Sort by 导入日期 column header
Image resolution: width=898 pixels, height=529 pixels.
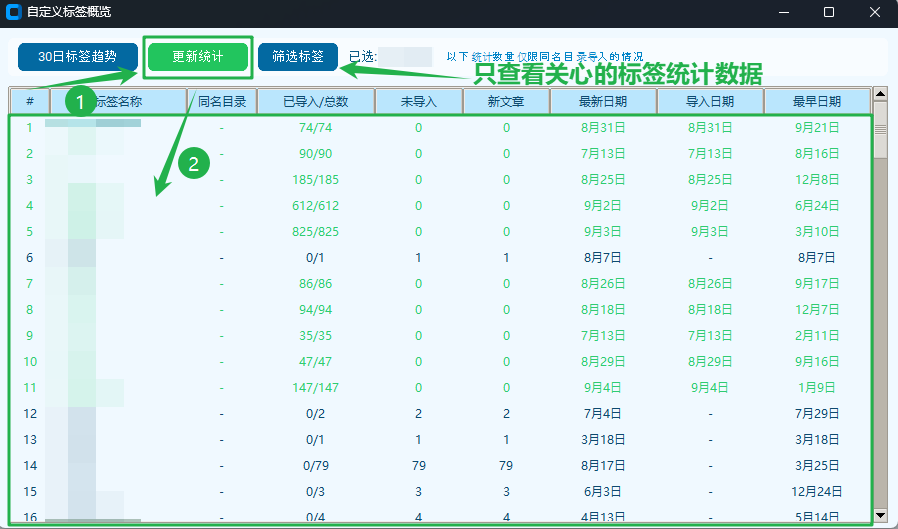point(710,102)
